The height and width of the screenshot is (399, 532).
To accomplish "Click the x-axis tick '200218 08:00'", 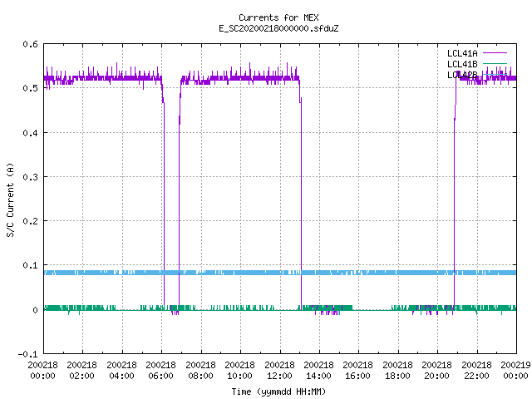I will tap(200, 370).
